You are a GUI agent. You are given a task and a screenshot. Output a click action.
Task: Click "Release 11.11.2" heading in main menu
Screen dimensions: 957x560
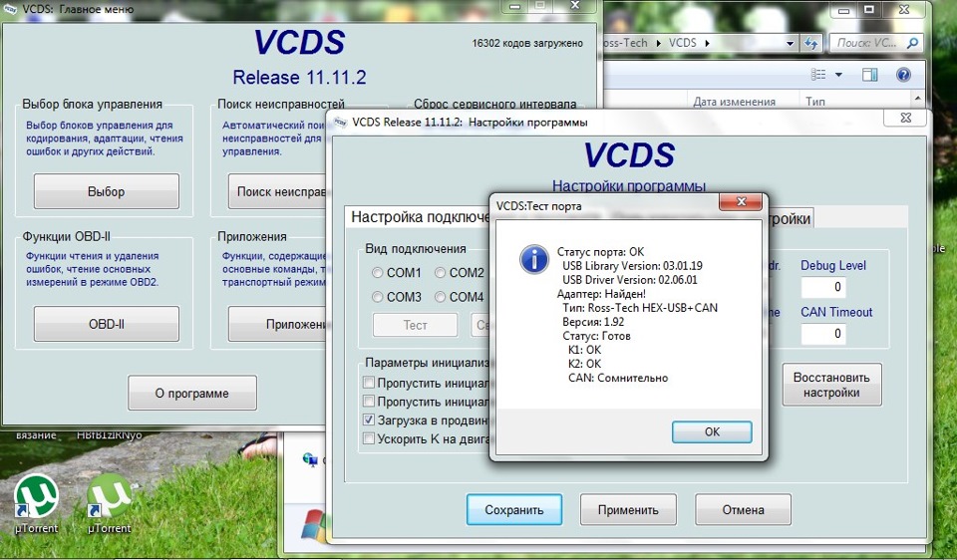point(299,78)
